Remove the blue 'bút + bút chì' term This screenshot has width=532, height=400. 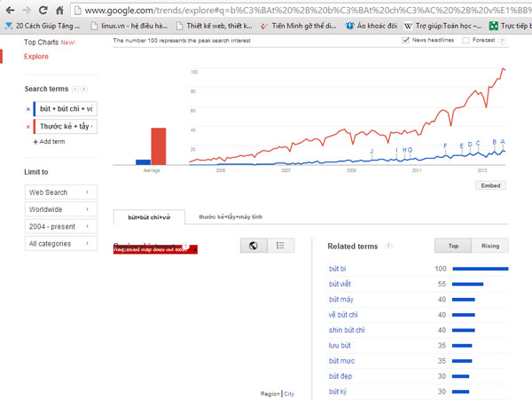click(x=28, y=109)
